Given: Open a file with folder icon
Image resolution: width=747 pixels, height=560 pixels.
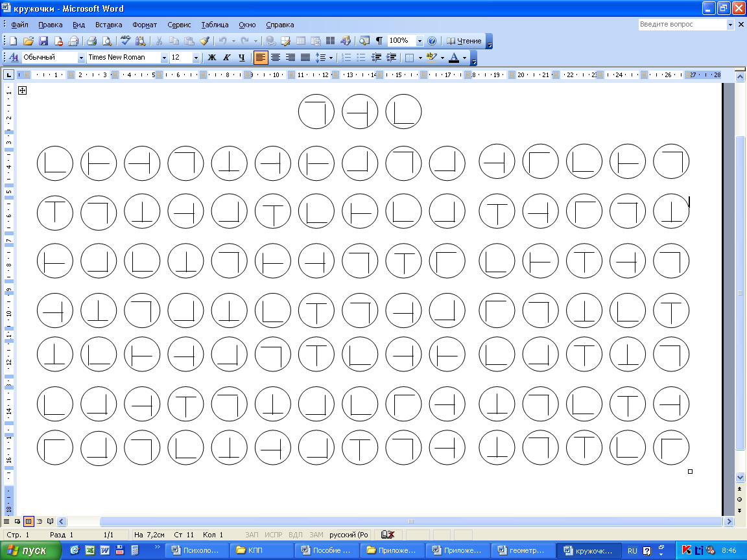Looking at the screenshot, I should (29, 41).
